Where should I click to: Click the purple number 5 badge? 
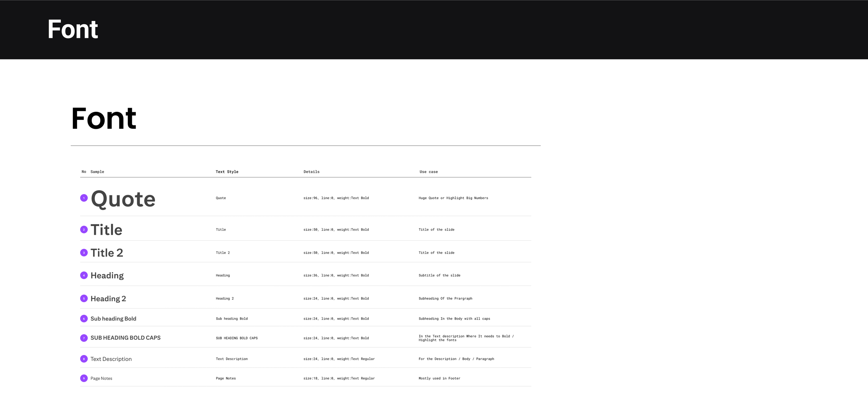tap(84, 298)
